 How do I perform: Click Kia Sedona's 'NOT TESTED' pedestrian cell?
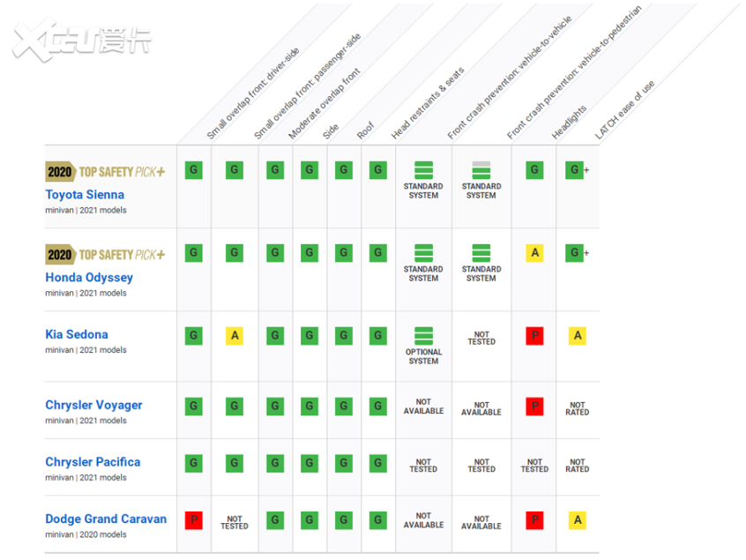481,339
